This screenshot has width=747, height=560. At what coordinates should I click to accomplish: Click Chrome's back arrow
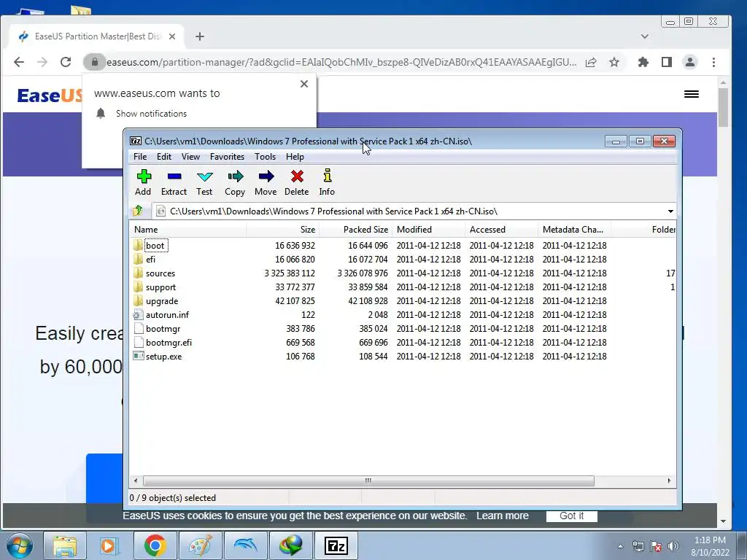coord(18,62)
